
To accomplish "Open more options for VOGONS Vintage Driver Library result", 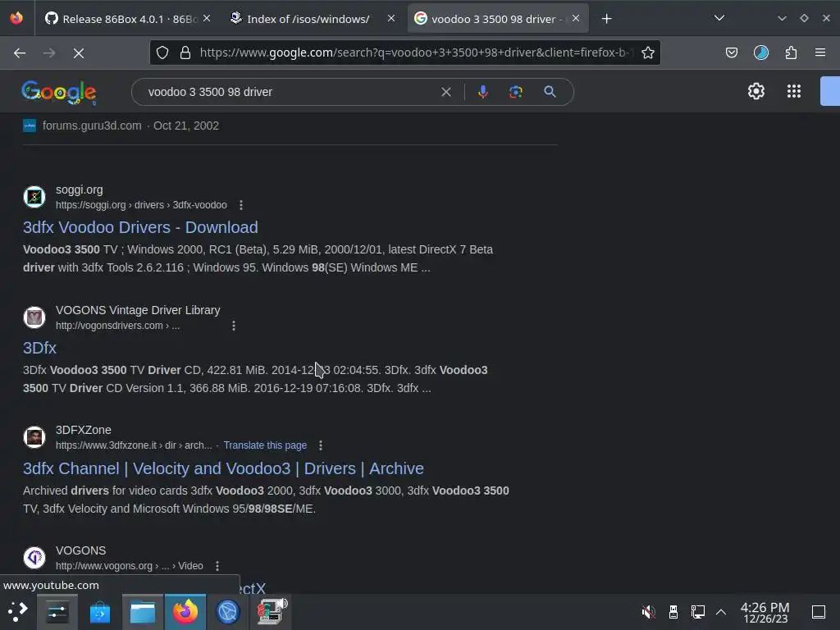I will point(234,326).
